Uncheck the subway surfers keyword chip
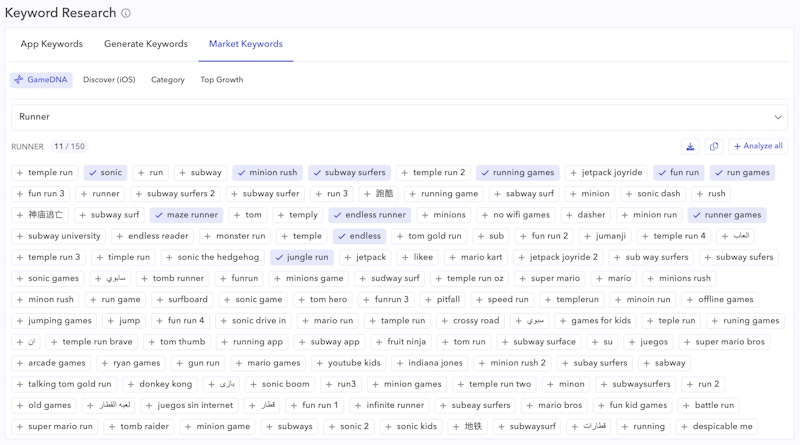Screen dimensions: 800x445 click(348, 173)
